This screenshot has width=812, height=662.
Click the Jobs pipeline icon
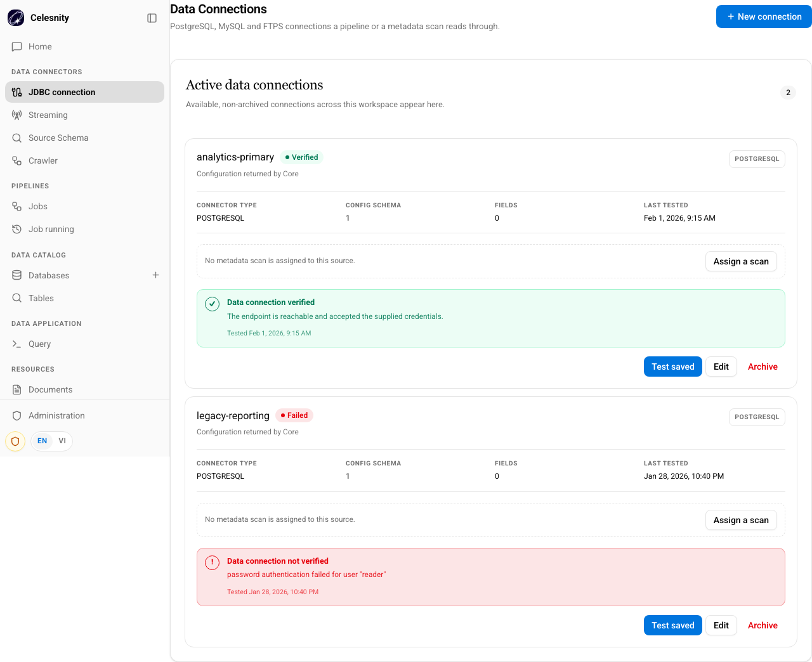pyautogui.click(x=17, y=206)
